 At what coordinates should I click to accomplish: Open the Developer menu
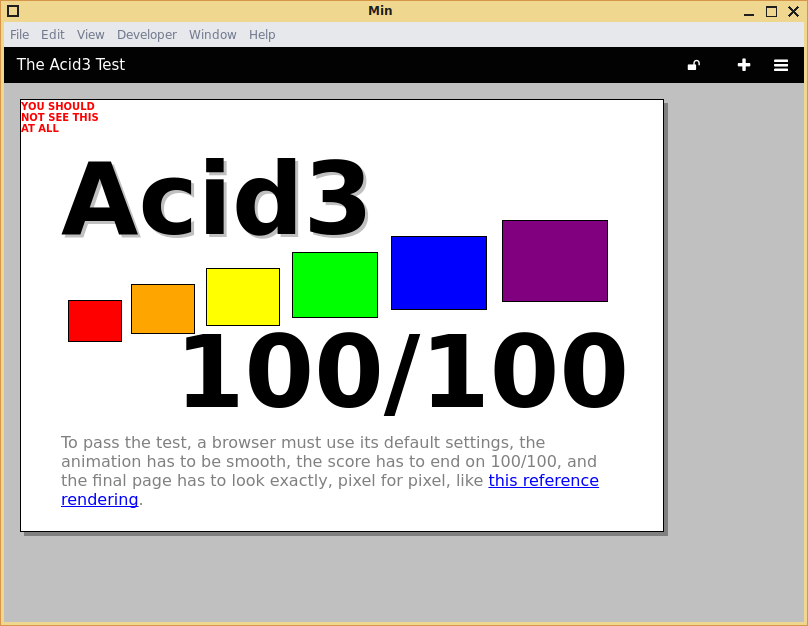146,34
